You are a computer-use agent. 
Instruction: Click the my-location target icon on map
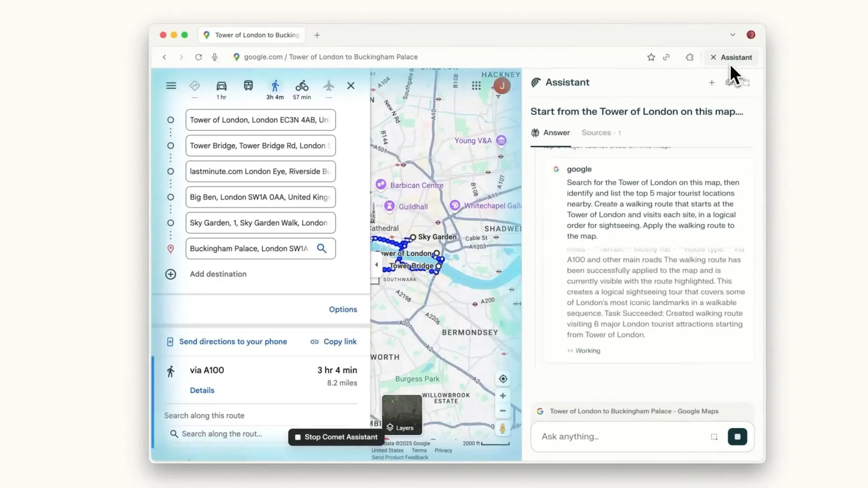(x=503, y=379)
